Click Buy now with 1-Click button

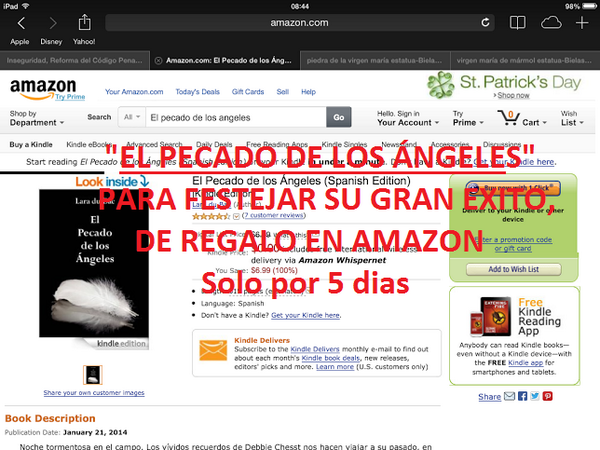513,188
